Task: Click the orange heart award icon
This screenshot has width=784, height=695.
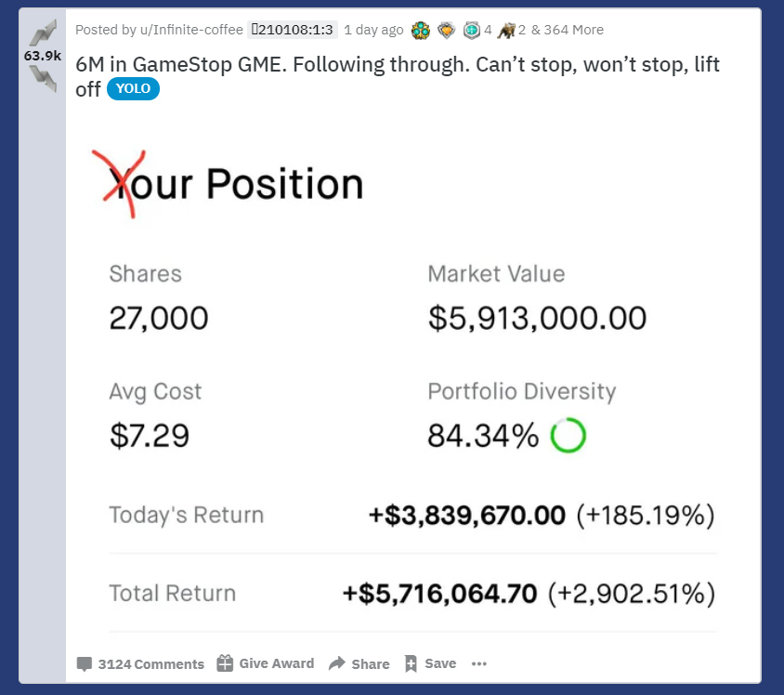Action: [446, 31]
